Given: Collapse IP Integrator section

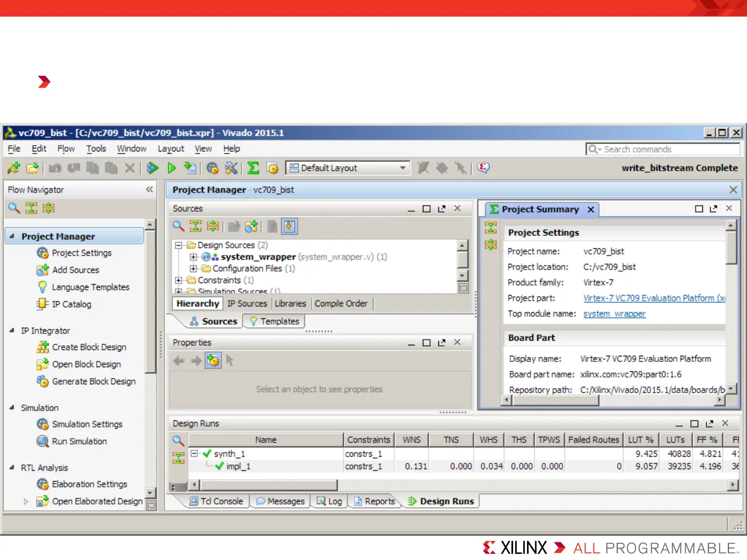Looking at the screenshot, I should (12, 330).
